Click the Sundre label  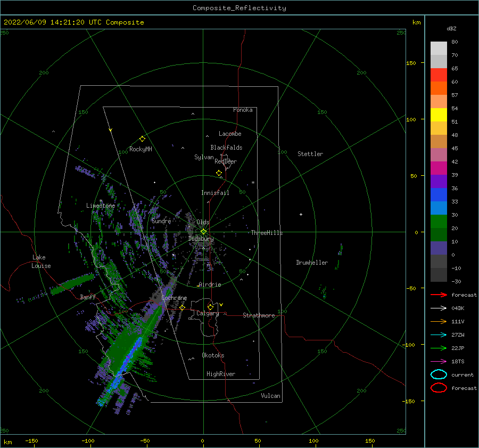coord(161,221)
